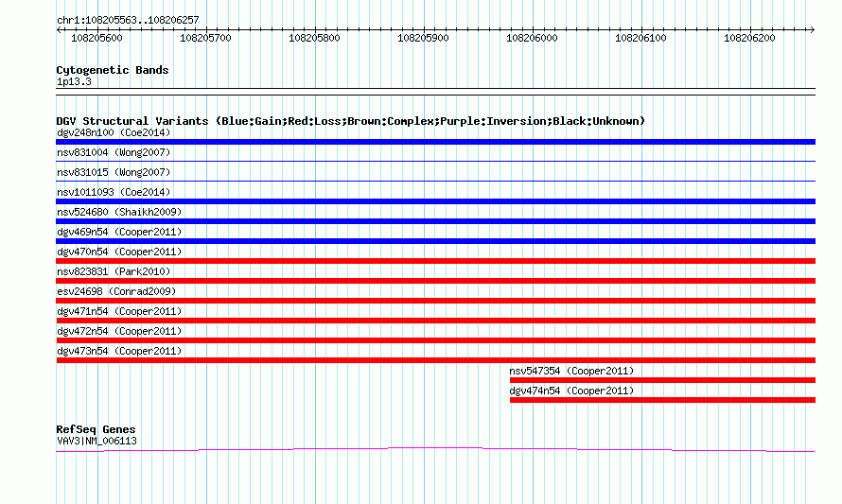Screen dimensions: 842x504
Task: Click the short red bar under nsv547354
Action: click(662, 380)
